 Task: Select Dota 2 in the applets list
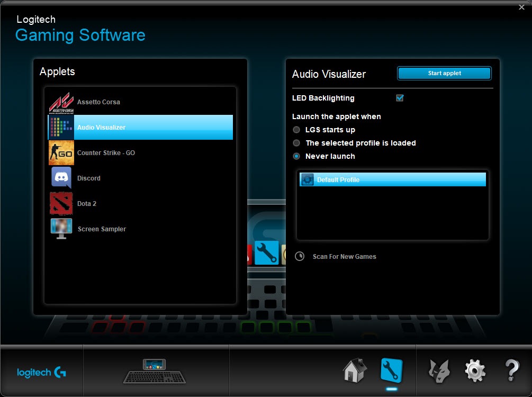click(x=140, y=203)
